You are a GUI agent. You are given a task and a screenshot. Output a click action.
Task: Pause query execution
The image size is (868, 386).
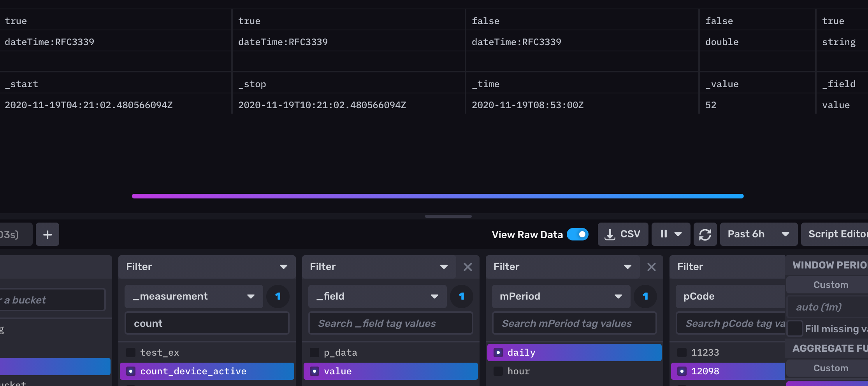click(664, 234)
